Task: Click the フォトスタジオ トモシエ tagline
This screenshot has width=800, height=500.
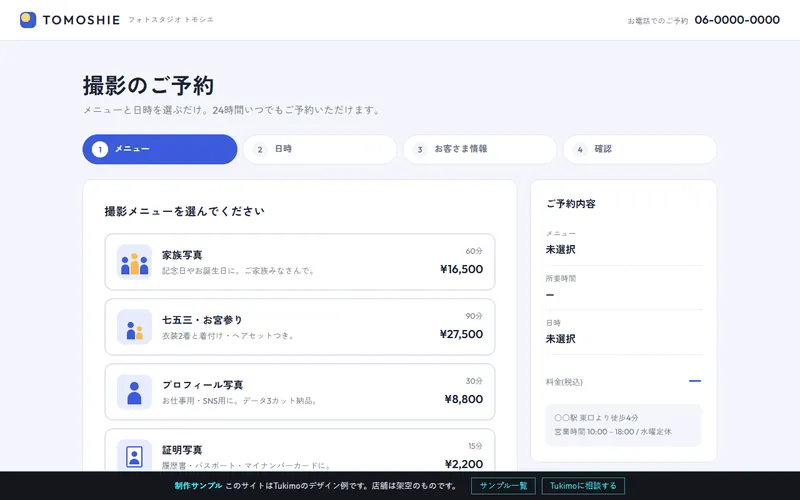Action: 171,20
